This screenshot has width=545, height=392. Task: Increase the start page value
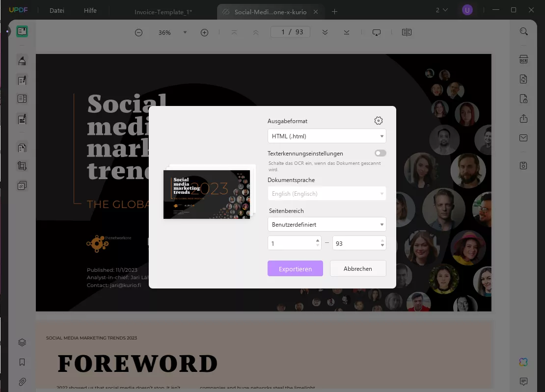click(317, 240)
